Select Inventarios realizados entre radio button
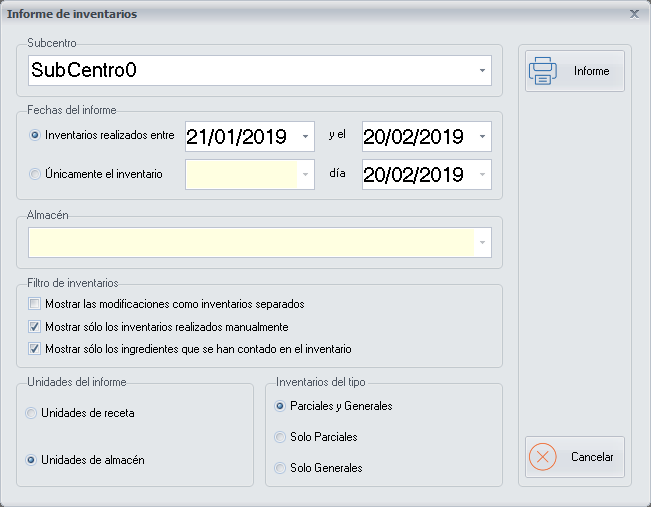Screen dimensions: 651x507 tap(35, 135)
